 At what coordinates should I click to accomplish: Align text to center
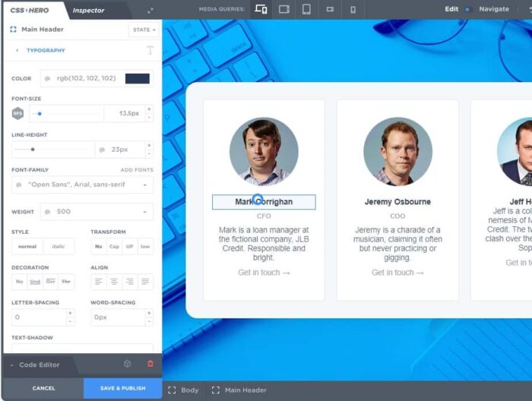tap(114, 282)
